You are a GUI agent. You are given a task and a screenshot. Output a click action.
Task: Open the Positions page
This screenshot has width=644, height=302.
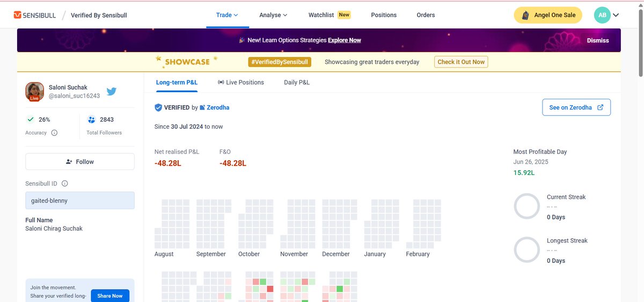click(384, 15)
